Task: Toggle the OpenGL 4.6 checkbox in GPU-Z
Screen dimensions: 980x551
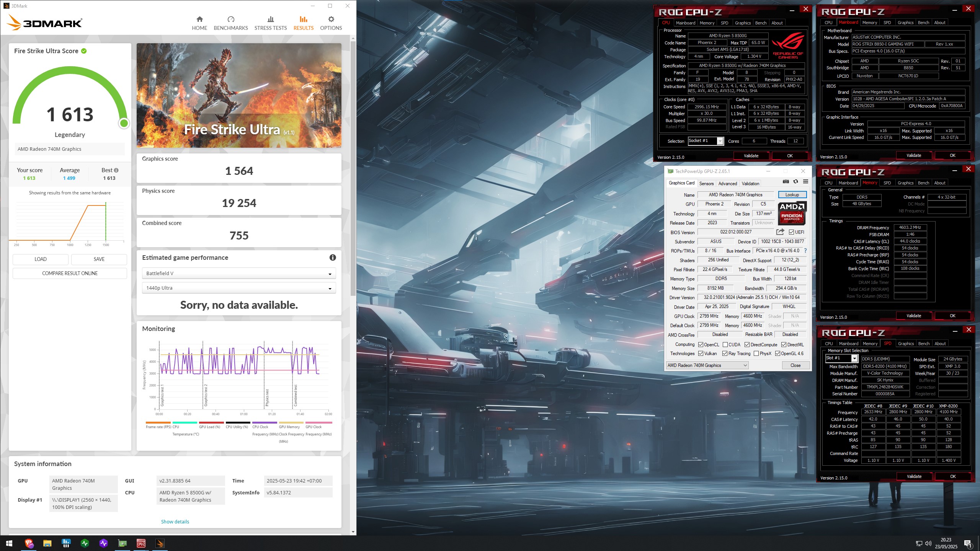Action: click(777, 354)
